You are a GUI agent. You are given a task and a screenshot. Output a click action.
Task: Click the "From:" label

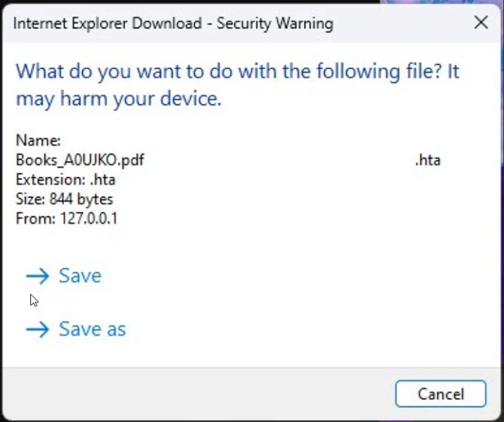point(32,219)
